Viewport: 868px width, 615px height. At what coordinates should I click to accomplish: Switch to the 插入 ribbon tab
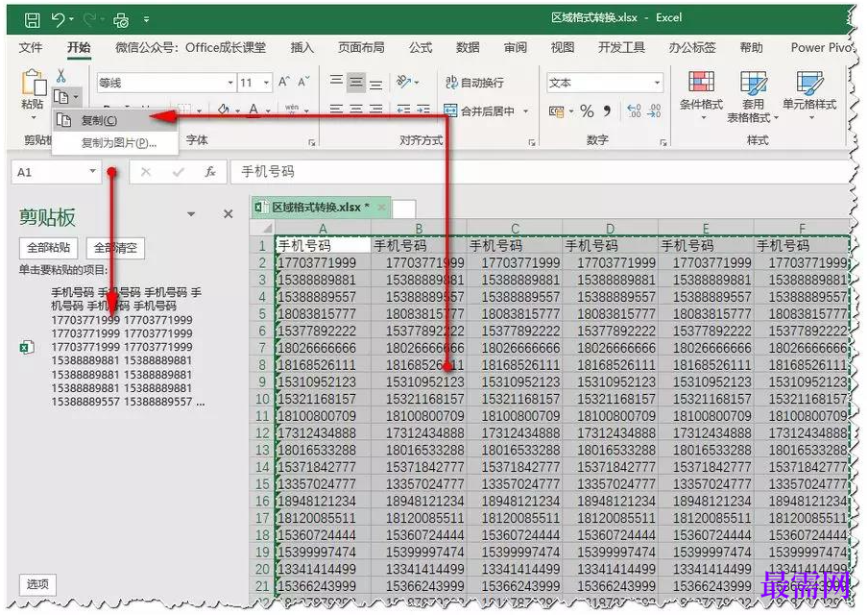301,48
